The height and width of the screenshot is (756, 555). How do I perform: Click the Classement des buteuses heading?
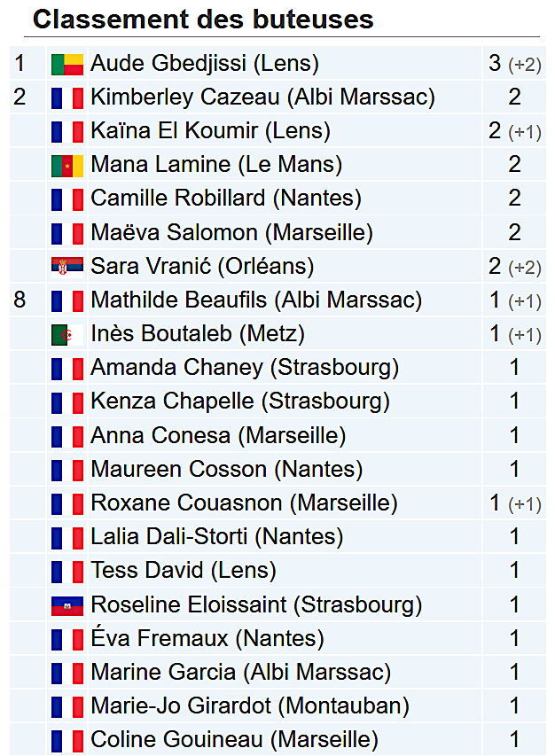click(203, 19)
